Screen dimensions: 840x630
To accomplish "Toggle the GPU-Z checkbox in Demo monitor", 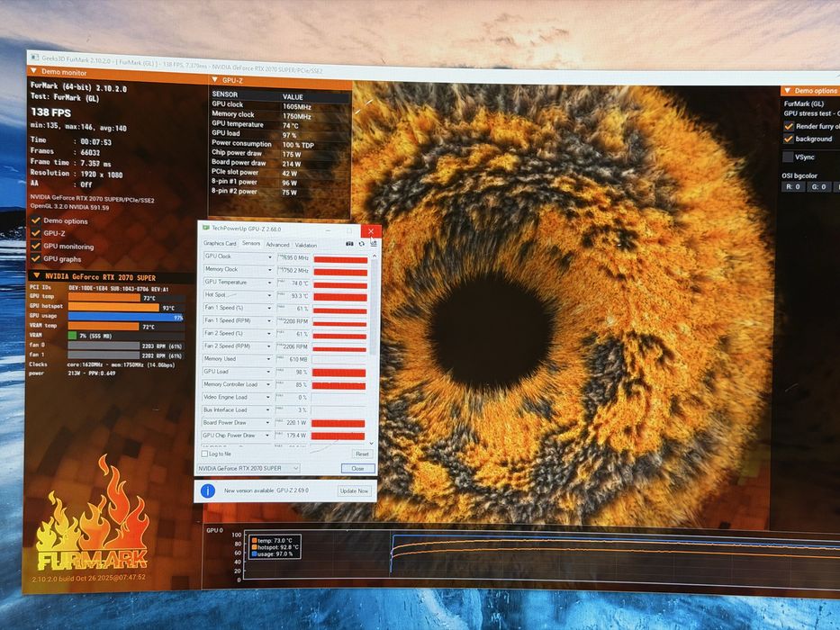I will tap(36, 233).
